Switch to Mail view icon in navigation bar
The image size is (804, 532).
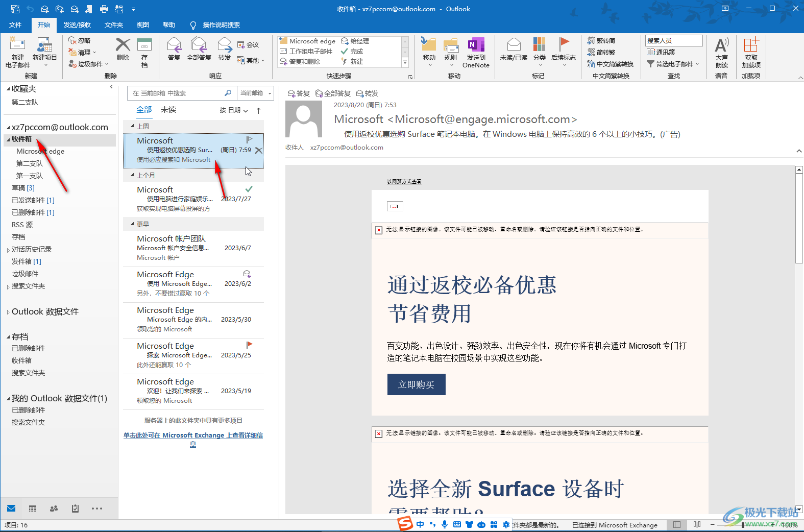click(11, 509)
